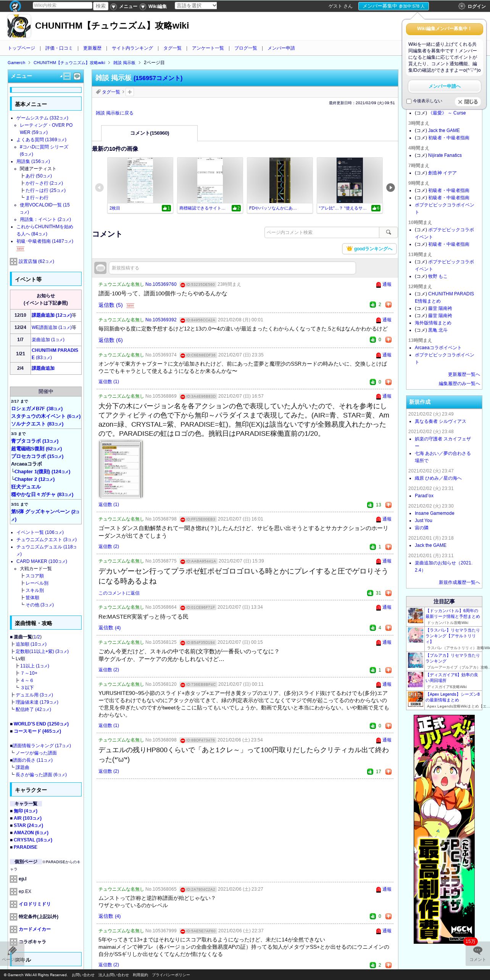Like comment No.105369392 with thumbs-up

[x=373, y=340]
